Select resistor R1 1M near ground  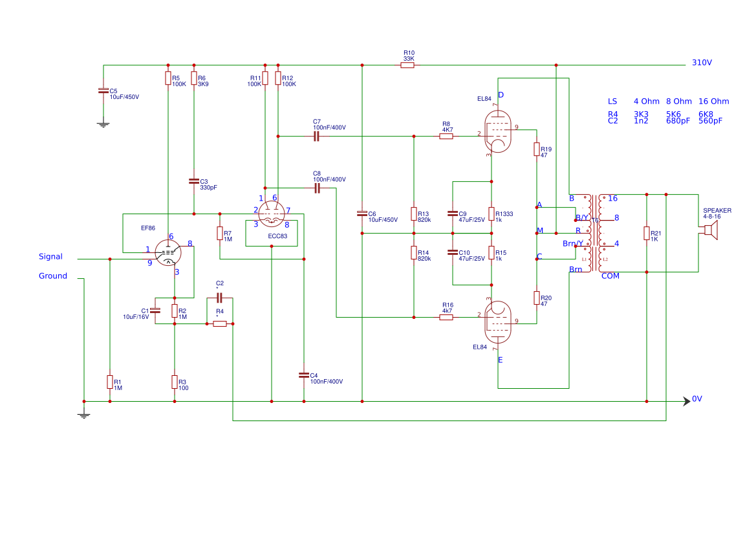tap(110, 382)
